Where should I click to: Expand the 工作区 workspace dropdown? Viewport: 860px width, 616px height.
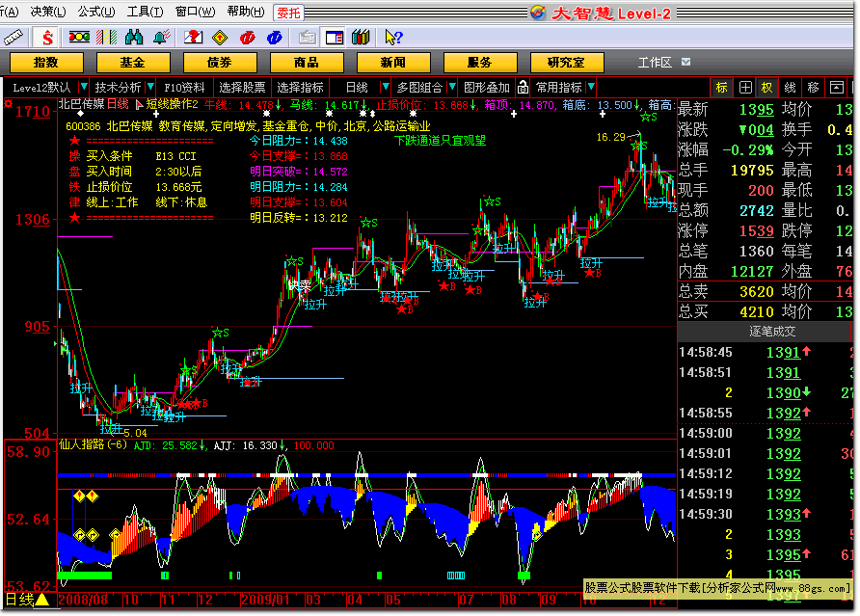[x=686, y=62]
